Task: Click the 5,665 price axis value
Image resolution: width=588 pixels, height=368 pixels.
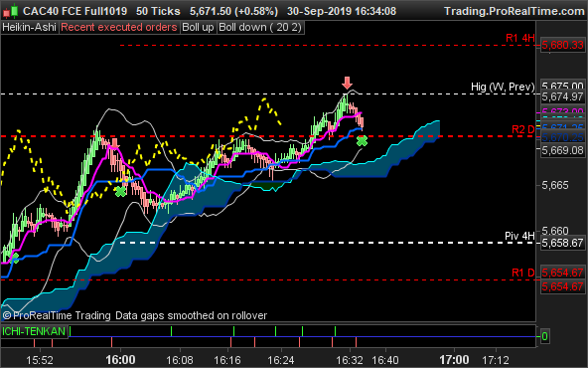Action: tap(555, 186)
